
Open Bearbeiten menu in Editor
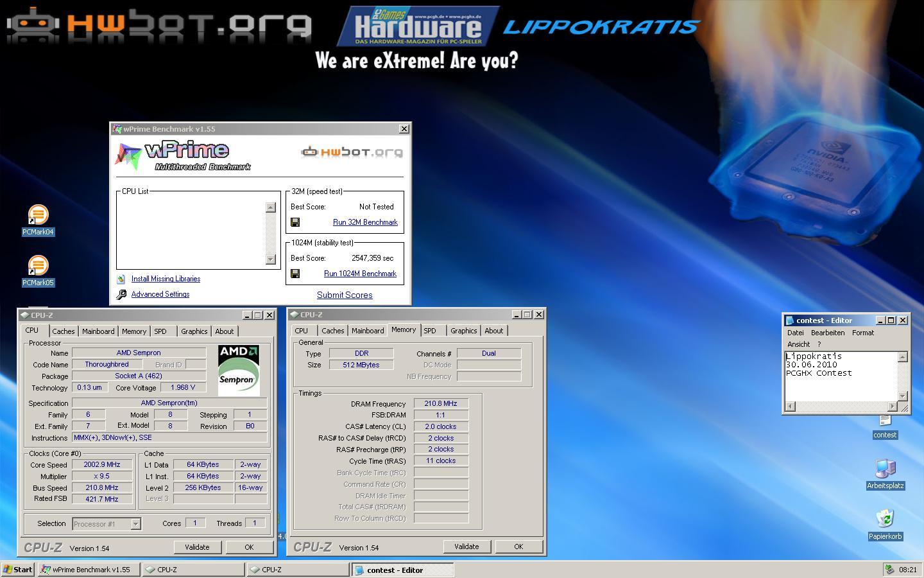828,333
